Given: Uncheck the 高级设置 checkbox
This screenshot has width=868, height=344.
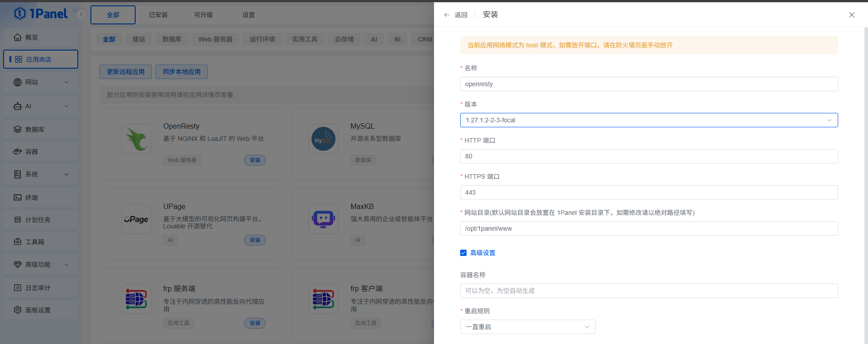Looking at the screenshot, I should tap(463, 253).
